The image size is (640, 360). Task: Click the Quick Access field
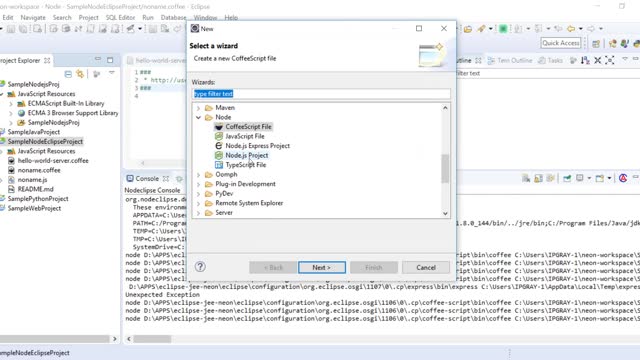click(x=561, y=43)
